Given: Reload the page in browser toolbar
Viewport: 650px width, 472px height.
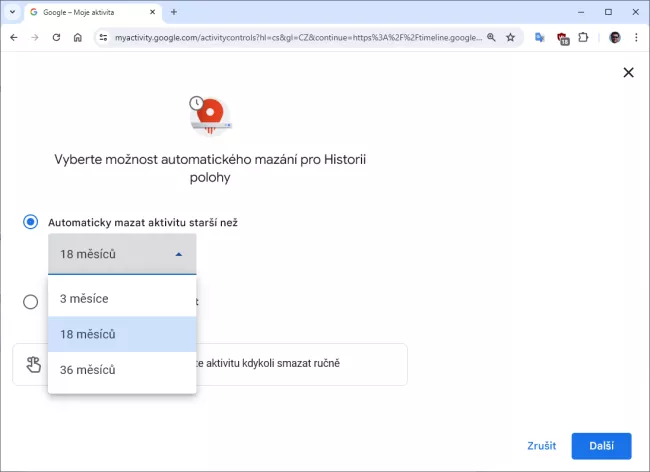Looking at the screenshot, I should (x=56, y=37).
